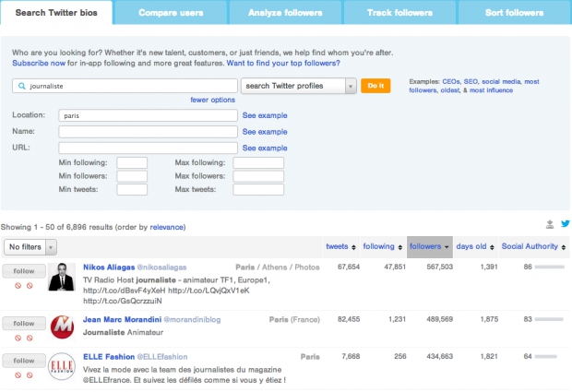Follow Nikos Aliagas
Screen dimensions: 572x392
coord(22,271)
